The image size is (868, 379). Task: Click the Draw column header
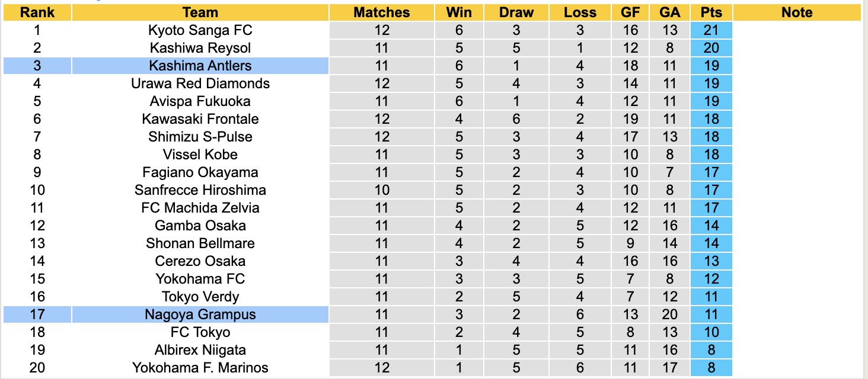[x=516, y=12]
